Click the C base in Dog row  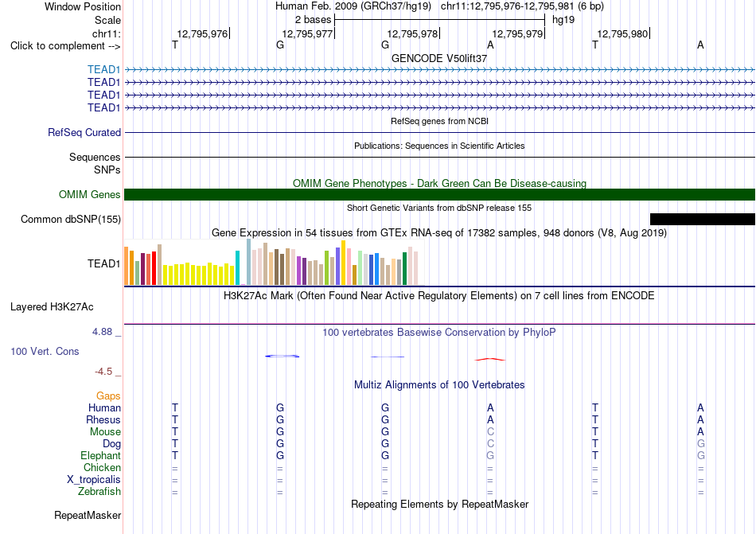(490, 443)
